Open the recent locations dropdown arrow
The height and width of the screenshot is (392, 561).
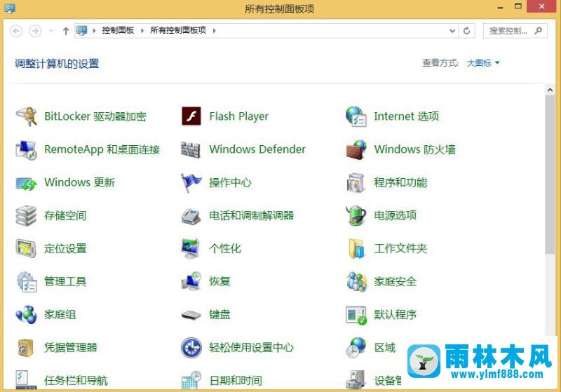(50, 31)
